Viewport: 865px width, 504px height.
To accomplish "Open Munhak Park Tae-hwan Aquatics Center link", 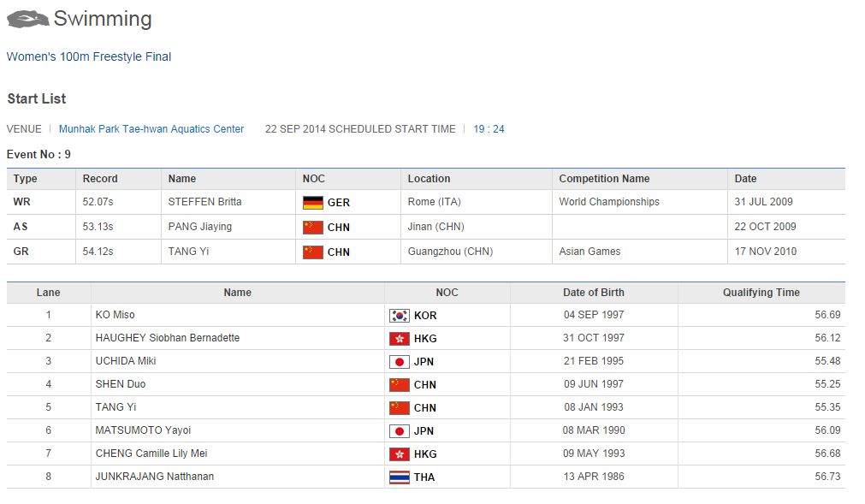I will click(151, 129).
